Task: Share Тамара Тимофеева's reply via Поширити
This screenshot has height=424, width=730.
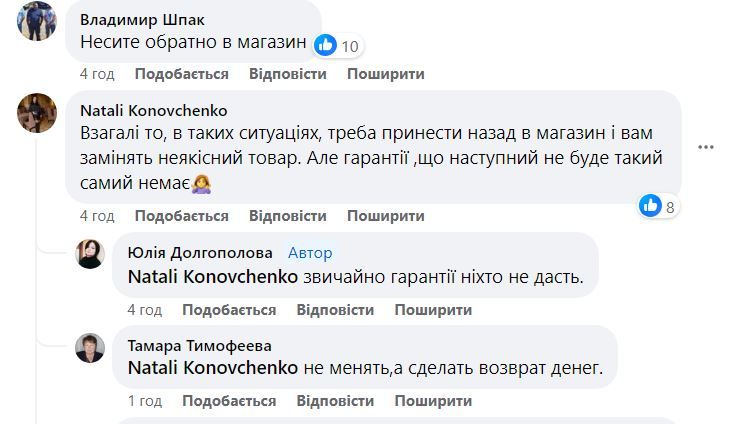Action: pyautogui.click(x=434, y=401)
